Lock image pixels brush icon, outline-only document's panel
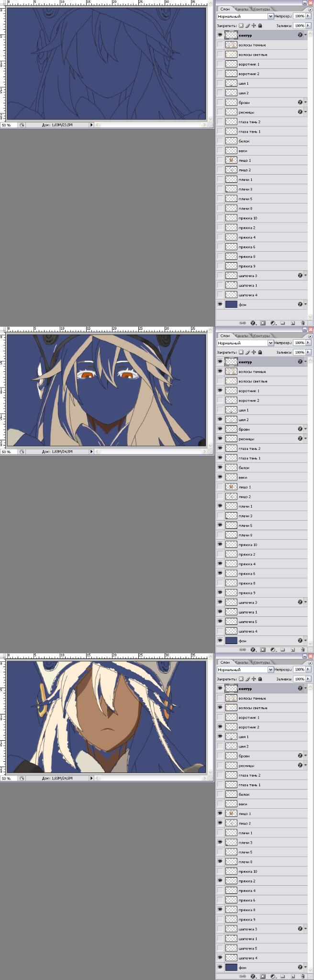Viewport: 314px width, 980px height. click(247, 25)
